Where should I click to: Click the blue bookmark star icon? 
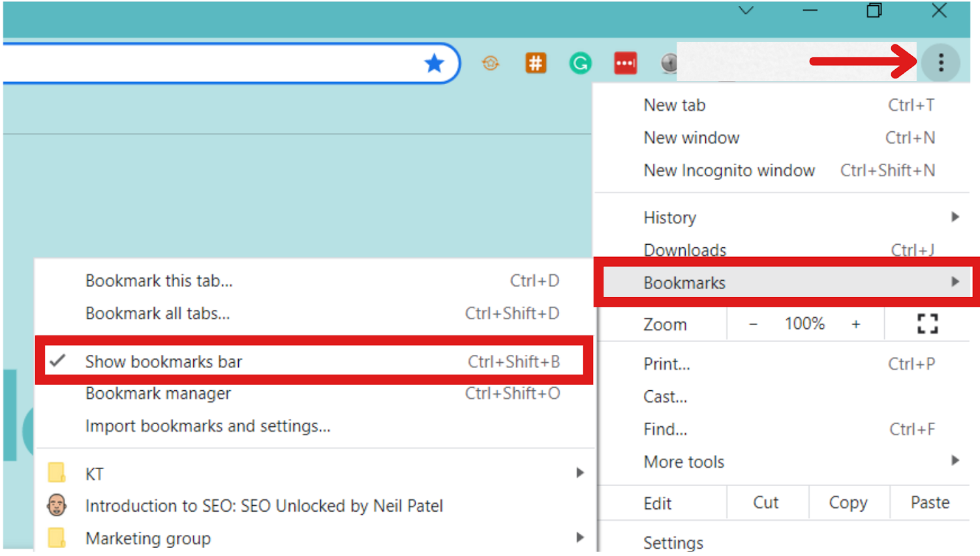click(x=434, y=63)
